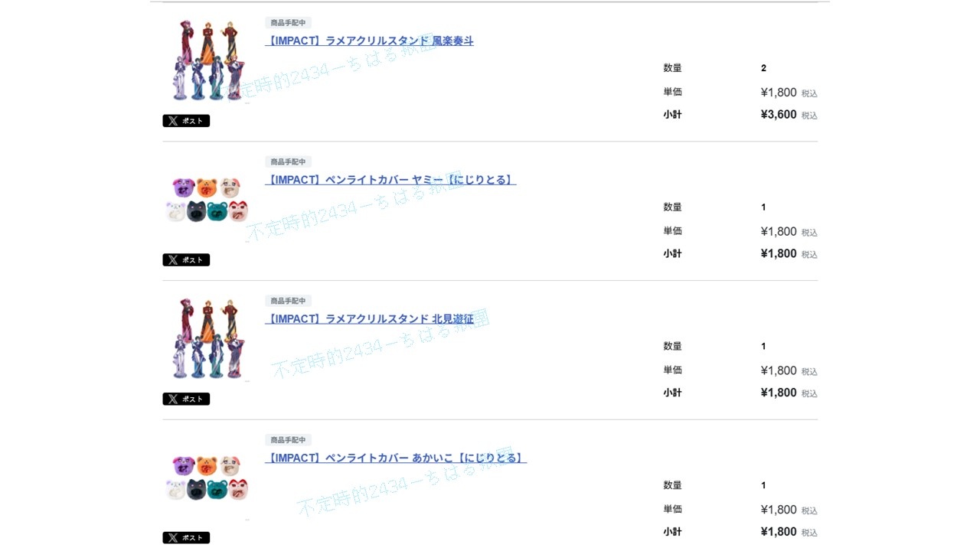Screen dimensions: 980x551
Task: Click the X post button under ヤミー item
Action: pos(186,260)
